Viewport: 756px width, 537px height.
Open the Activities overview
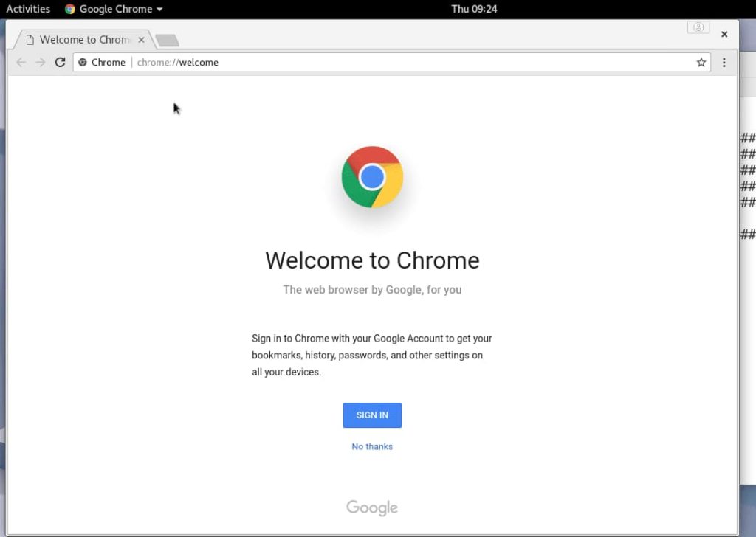28,9
